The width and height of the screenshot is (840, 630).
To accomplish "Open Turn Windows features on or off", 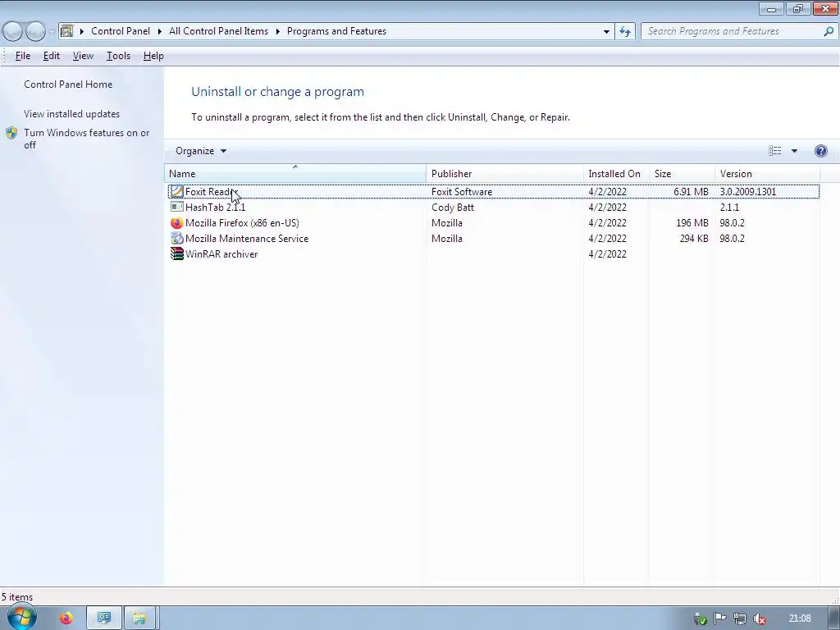I will (x=86, y=139).
